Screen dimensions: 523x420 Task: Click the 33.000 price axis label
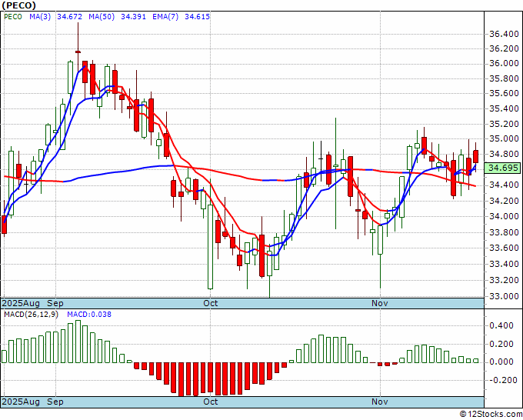504,296
